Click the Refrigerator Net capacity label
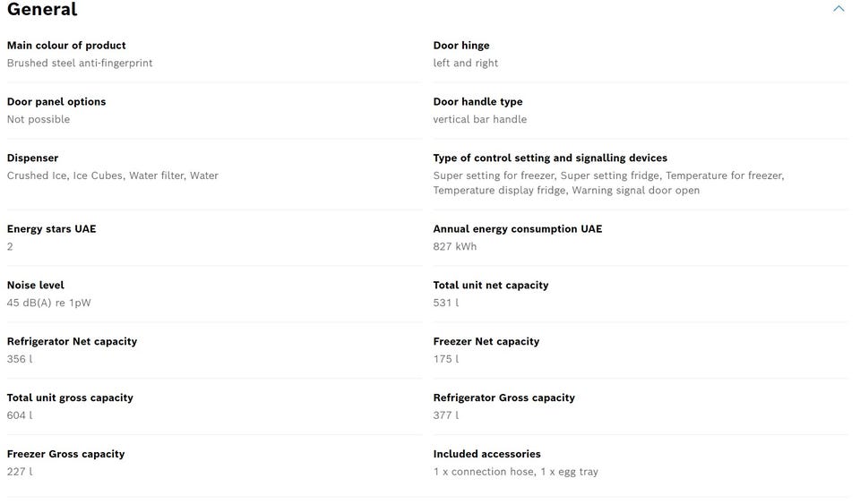Image resolution: width=860 pixels, height=504 pixels. (72, 342)
